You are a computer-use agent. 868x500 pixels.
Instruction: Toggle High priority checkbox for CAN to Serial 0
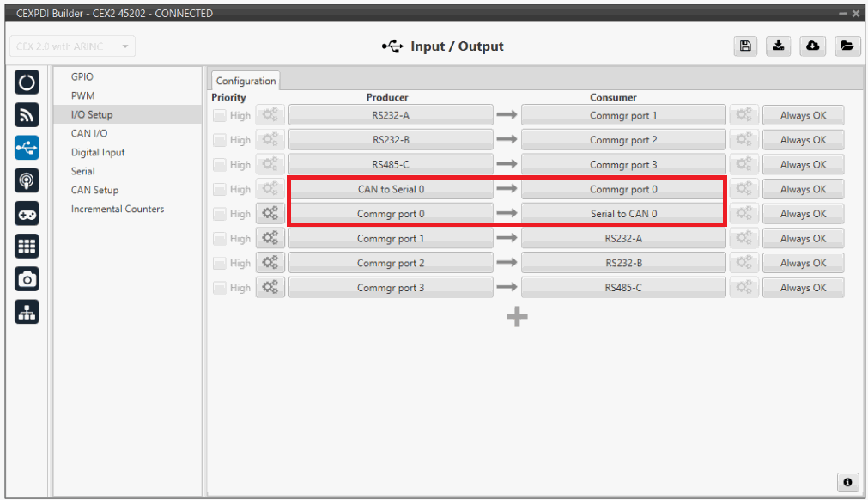click(x=220, y=190)
